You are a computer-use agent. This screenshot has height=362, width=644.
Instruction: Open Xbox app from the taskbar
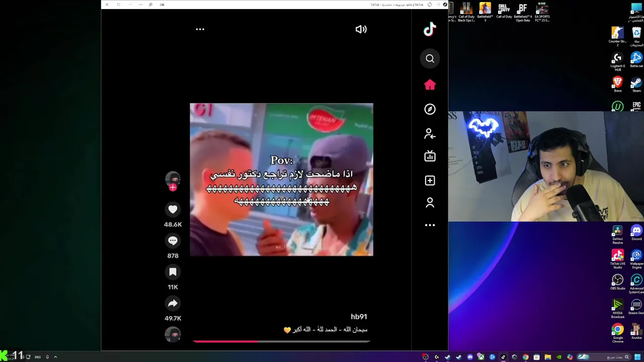pos(481,357)
